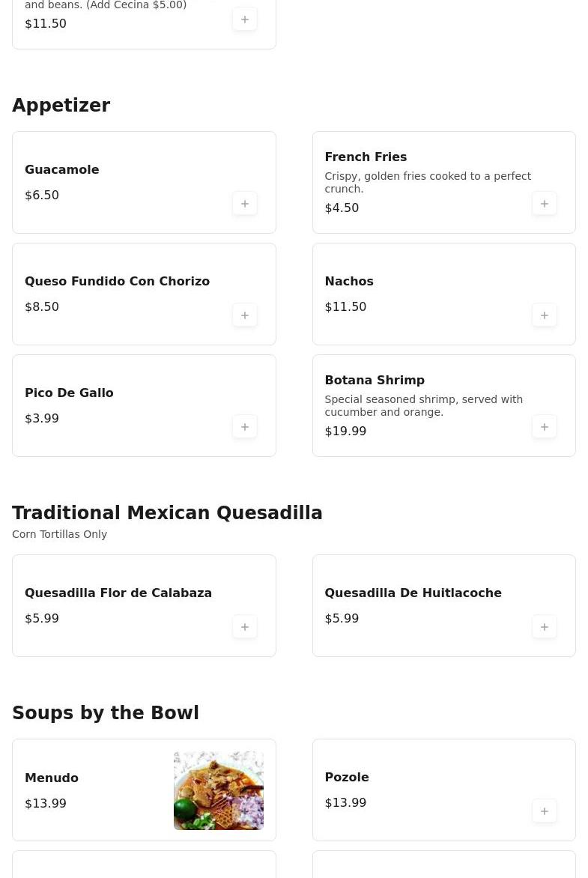Open Queso Fundido Con Chorizo item
588x878 pixels.
coord(117,282)
